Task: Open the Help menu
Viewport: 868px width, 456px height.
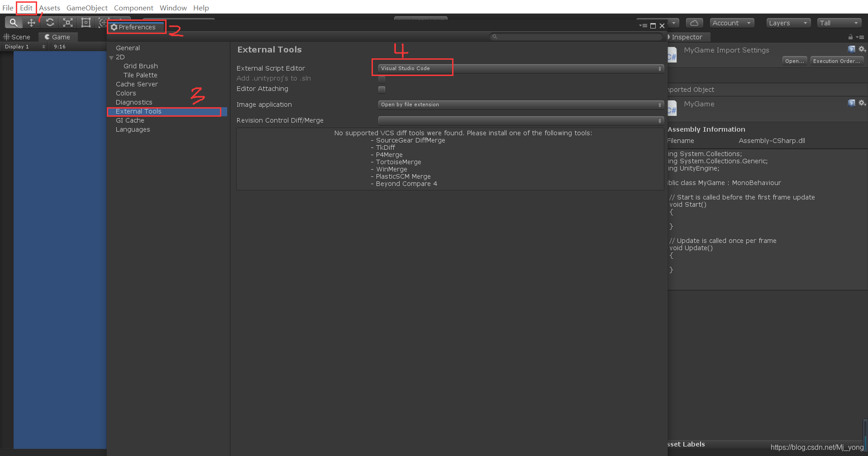Action: click(x=201, y=8)
